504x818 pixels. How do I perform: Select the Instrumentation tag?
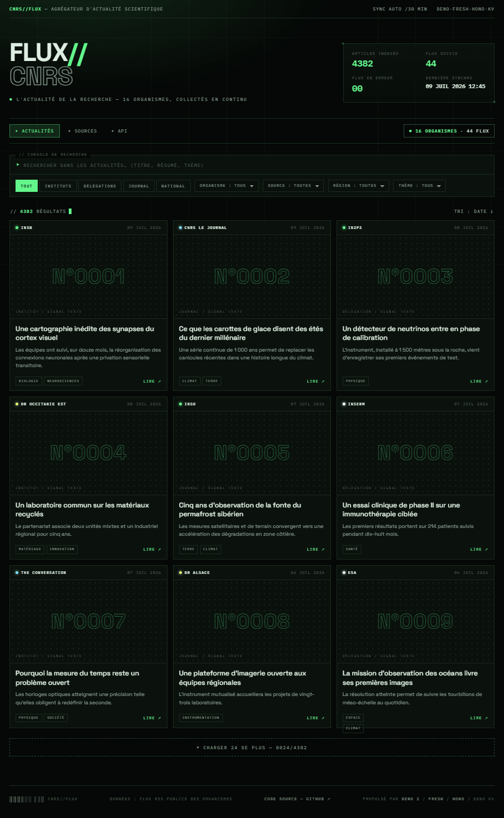click(x=201, y=718)
